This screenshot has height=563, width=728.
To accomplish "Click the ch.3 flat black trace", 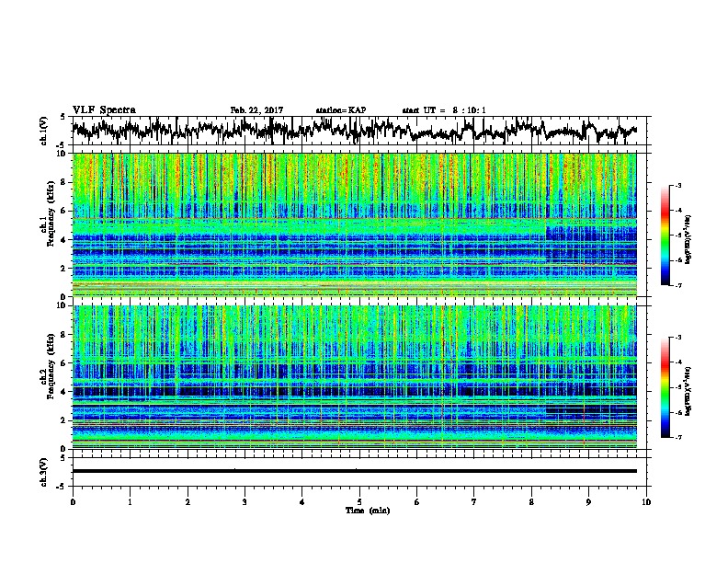I will [354, 471].
